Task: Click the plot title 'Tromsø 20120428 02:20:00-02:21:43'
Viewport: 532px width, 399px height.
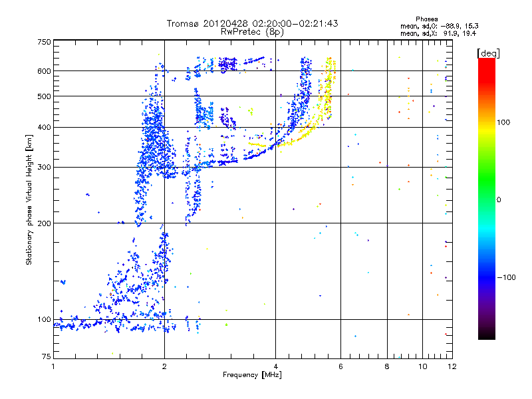Action: pos(252,23)
